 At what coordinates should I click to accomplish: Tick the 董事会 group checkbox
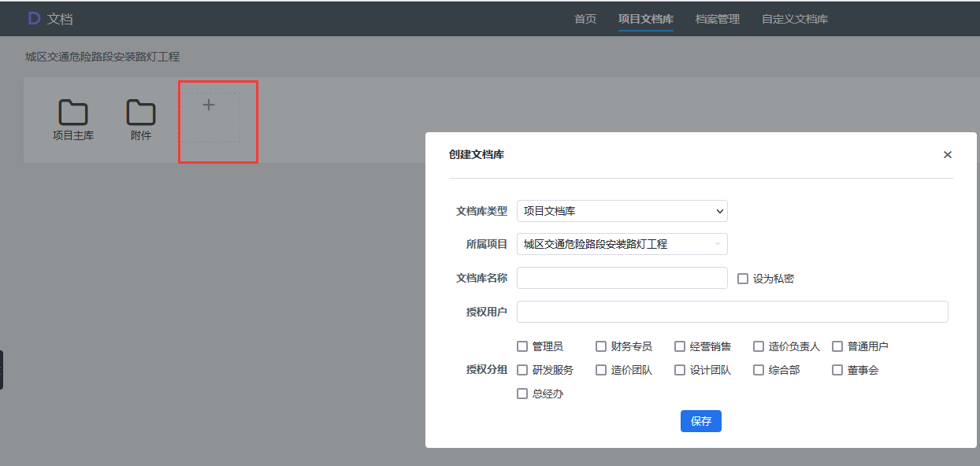click(837, 370)
